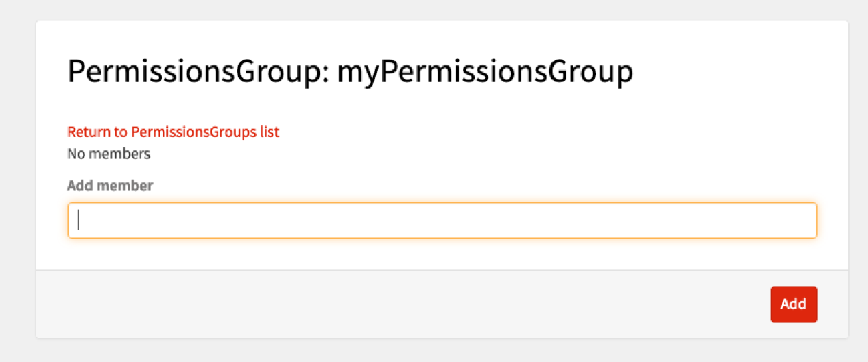The image size is (868, 362).
Task: Click the center of the Add member input
Action: pyautogui.click(x=441, y=220)
